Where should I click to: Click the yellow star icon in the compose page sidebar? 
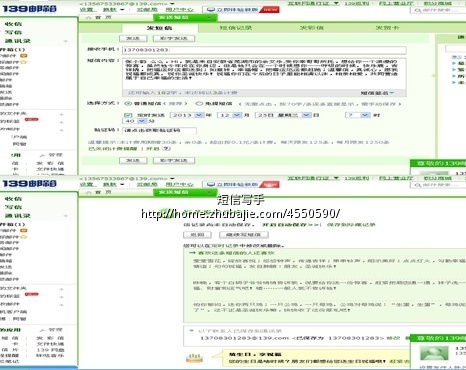coord(24,62)
